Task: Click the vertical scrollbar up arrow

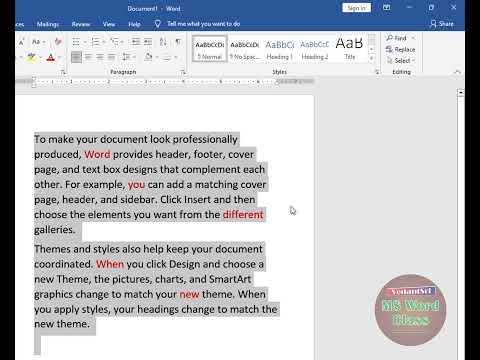Action: pyautogui.click(x=461, y=93)
